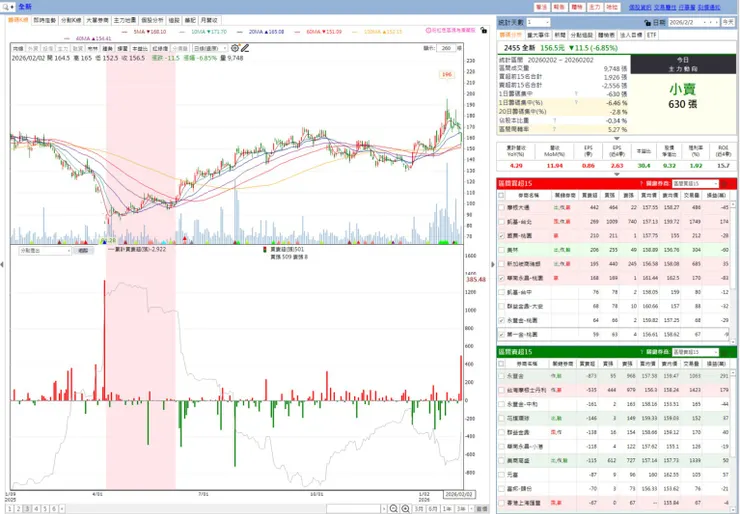Click the red 主力 button in the top bar
This screenshot has height=514, width=740.
[594, 7]
